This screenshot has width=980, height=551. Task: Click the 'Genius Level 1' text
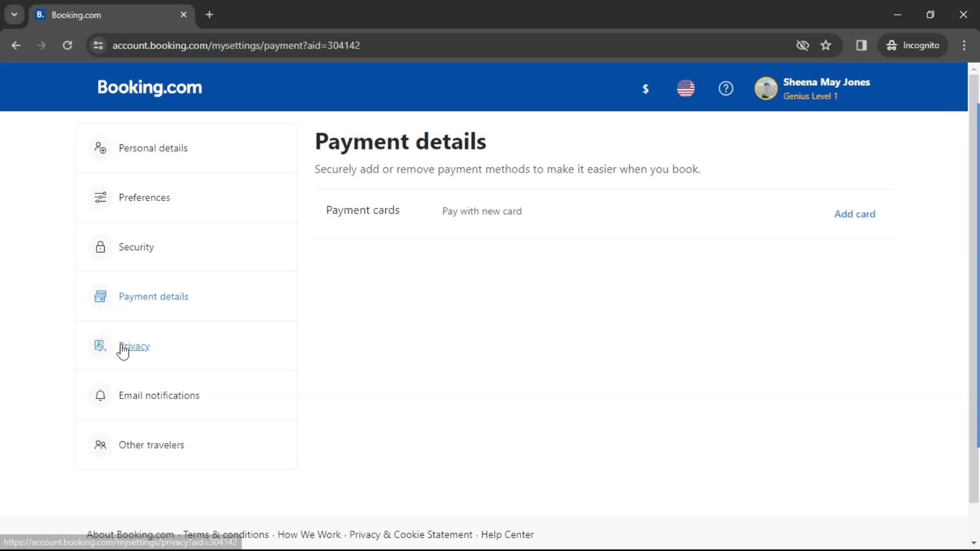pos(811,96)
